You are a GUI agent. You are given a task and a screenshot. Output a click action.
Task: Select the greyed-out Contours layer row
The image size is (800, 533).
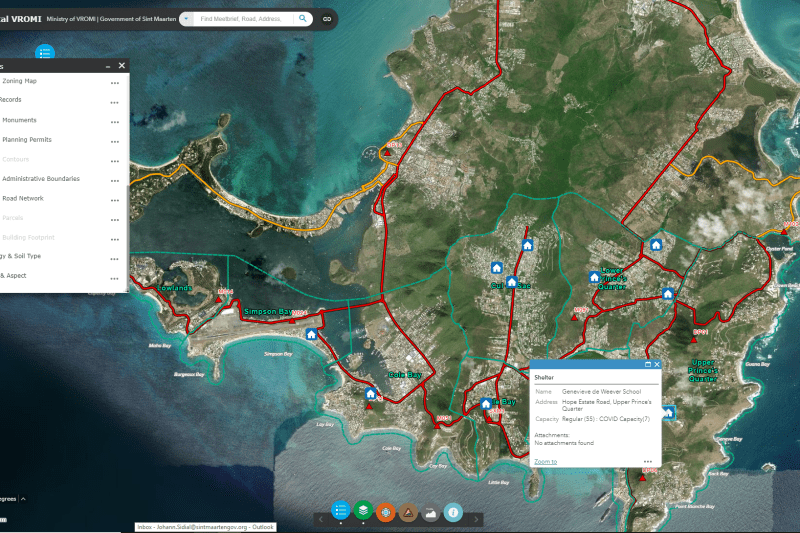[61, 160]
